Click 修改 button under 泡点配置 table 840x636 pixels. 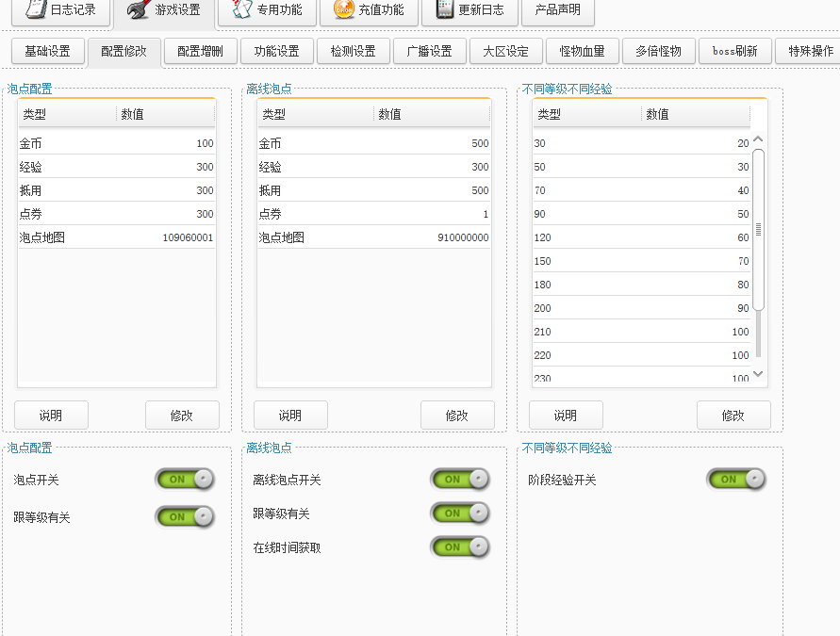[x=182, y=415]
